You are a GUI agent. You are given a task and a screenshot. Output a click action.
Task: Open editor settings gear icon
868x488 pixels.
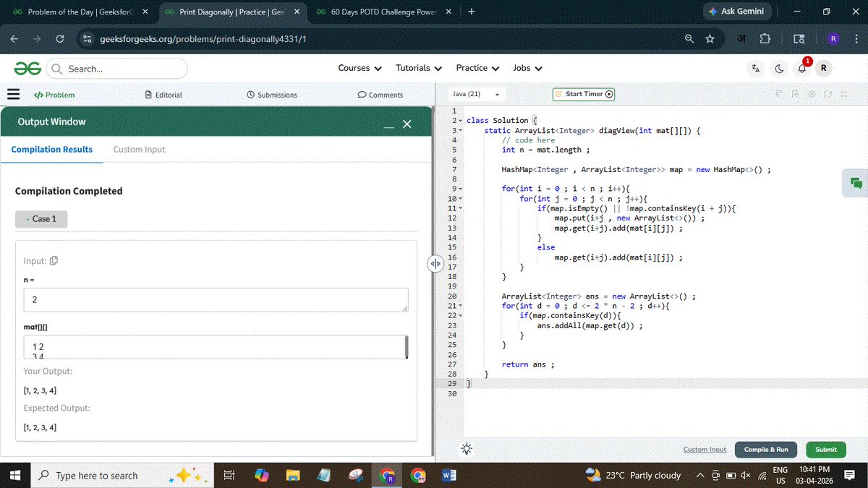click(x=812, y=94)
